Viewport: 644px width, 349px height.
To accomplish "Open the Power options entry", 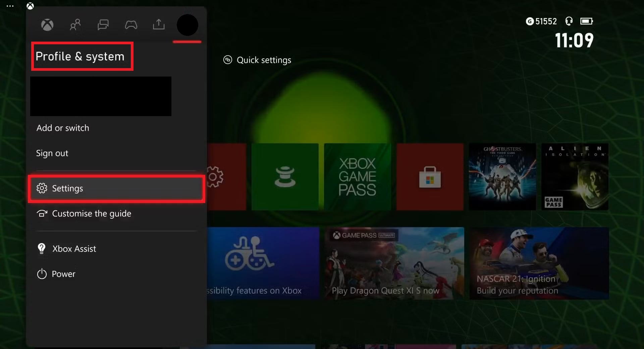I will point(116,274).
